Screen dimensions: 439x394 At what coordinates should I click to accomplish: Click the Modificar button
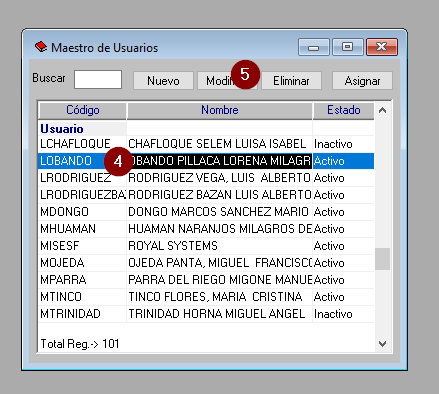[227, 81]
